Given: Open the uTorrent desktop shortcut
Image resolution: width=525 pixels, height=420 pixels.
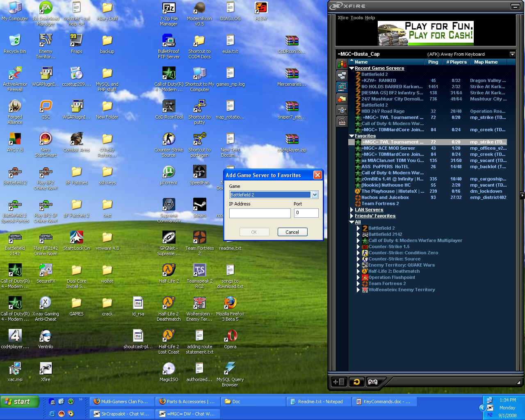Looking at the screenshot, I should tap(169, 175).
